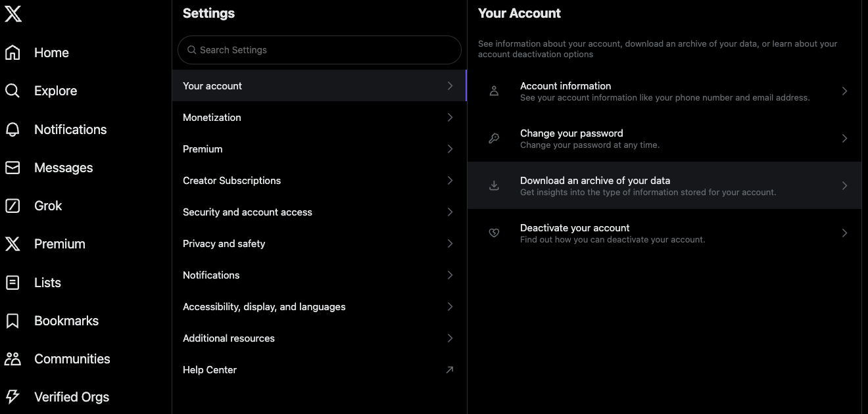Image resolution: width=868 pixels, height=414 pixels.
Task: Open Messages via the envelope icon
Action: pos(13,167)
